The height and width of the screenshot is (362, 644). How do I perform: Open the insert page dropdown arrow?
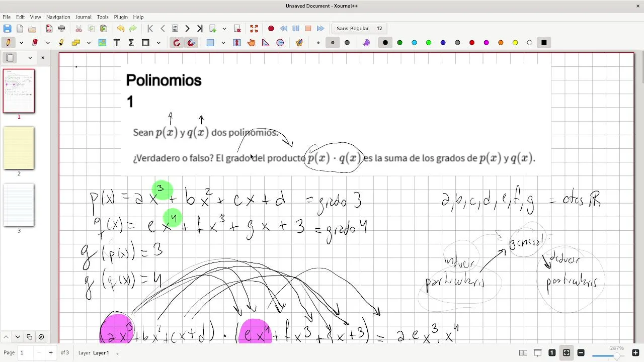click(x=224, y=29)
